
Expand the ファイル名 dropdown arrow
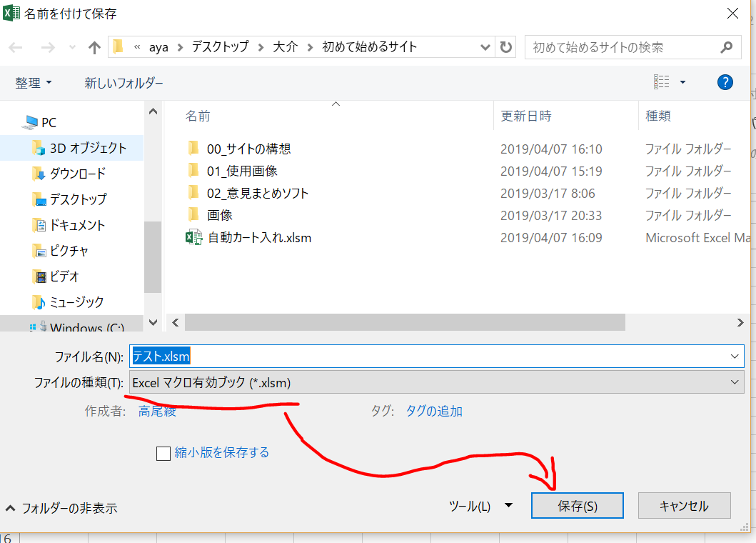(x=735, y=357)
